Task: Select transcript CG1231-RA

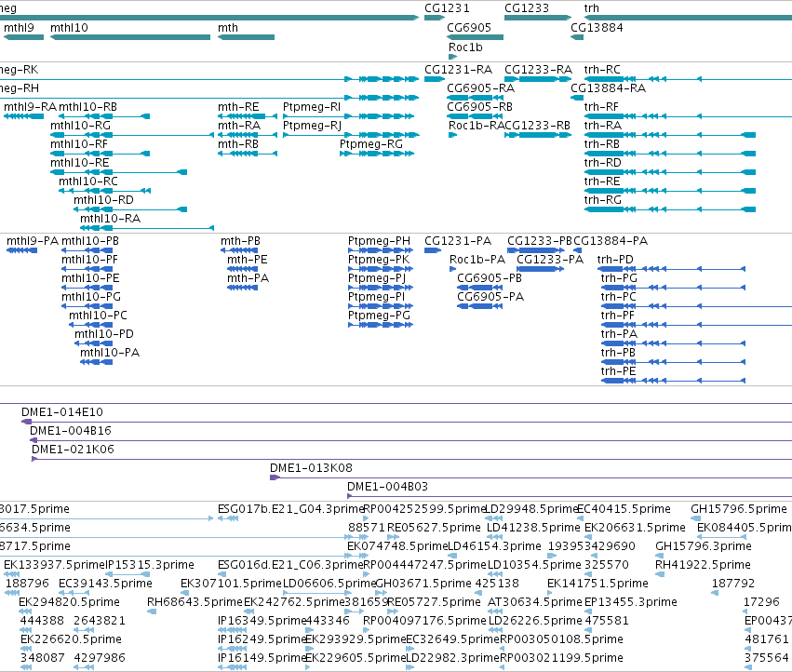Action: (x=458, y=69)
